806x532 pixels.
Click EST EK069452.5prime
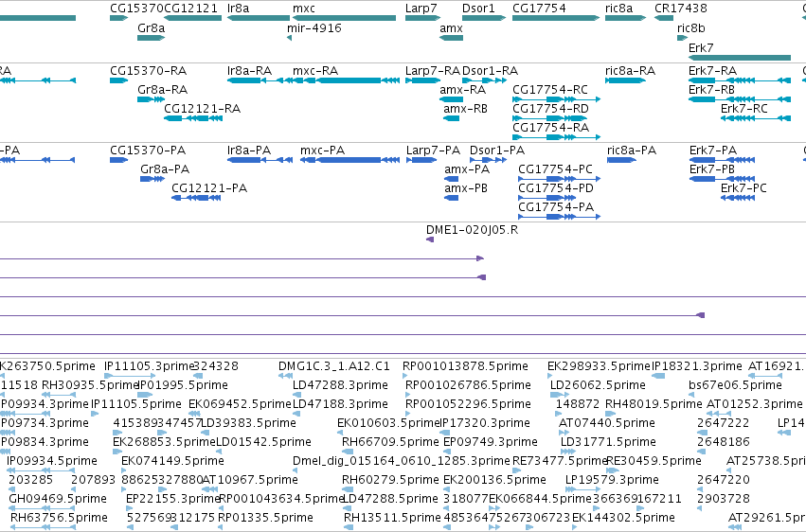pyautogui.click(x=240, y=404)
